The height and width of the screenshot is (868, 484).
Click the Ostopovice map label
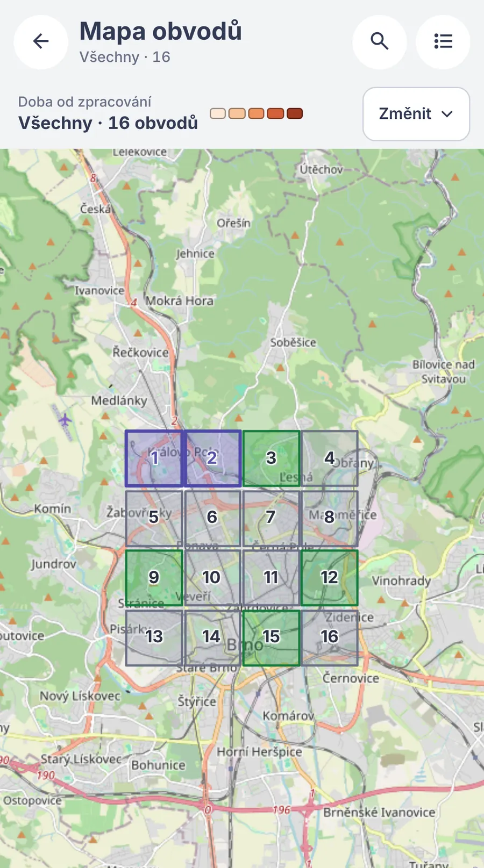(x=32, y=801)
